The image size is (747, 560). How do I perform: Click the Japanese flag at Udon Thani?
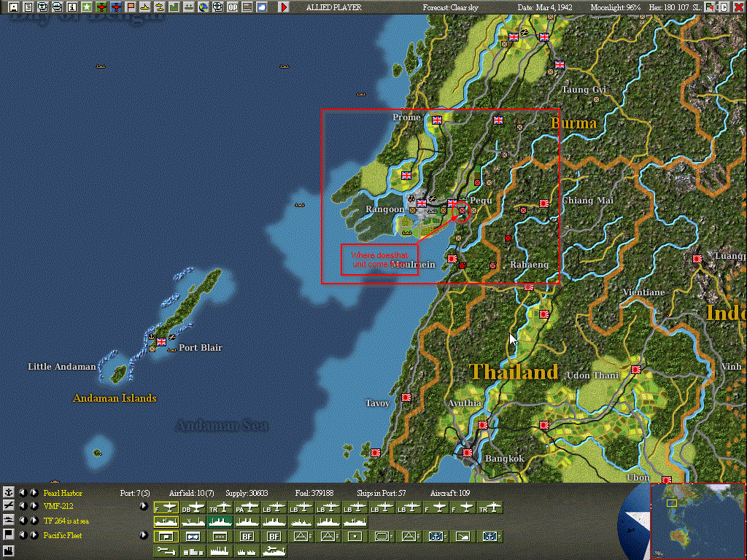[635, 370]
